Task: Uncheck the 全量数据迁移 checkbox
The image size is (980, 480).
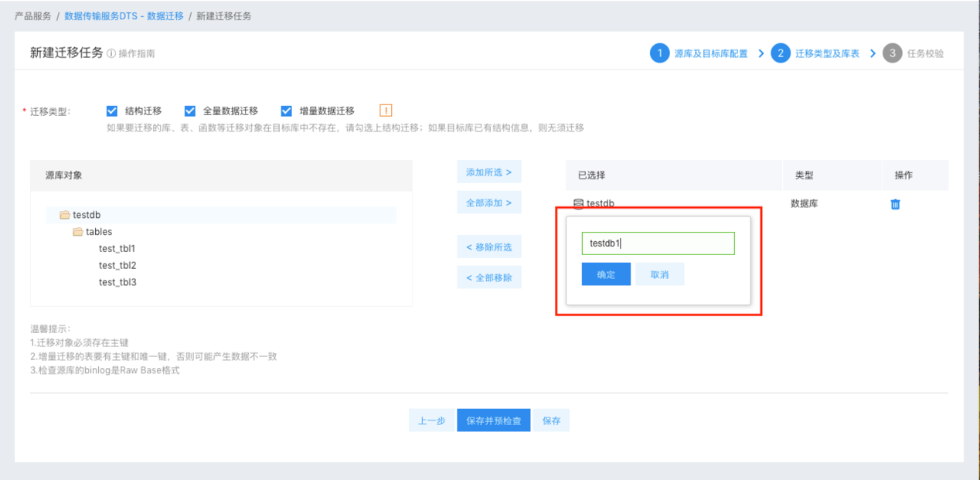Action: pos(190,111)
